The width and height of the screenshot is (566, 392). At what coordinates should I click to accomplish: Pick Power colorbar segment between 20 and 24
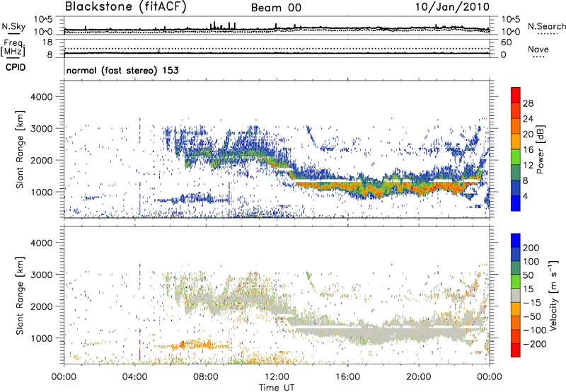coord(516,126)
